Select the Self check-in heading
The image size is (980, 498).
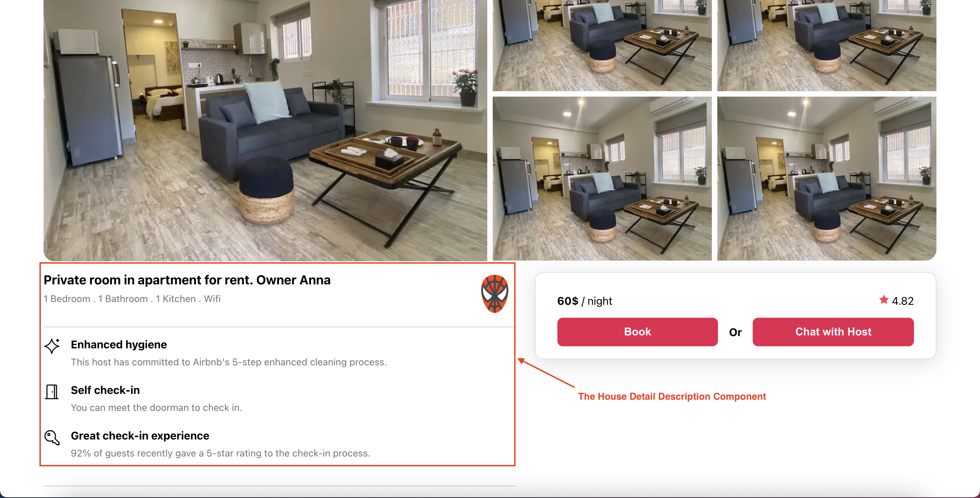pyautogui.click(x=105, y=390)
